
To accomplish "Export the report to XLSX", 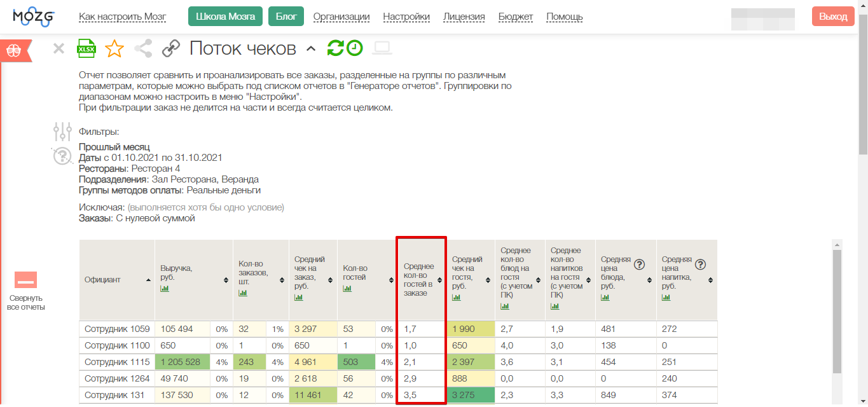I will click(x=86, y=48).
